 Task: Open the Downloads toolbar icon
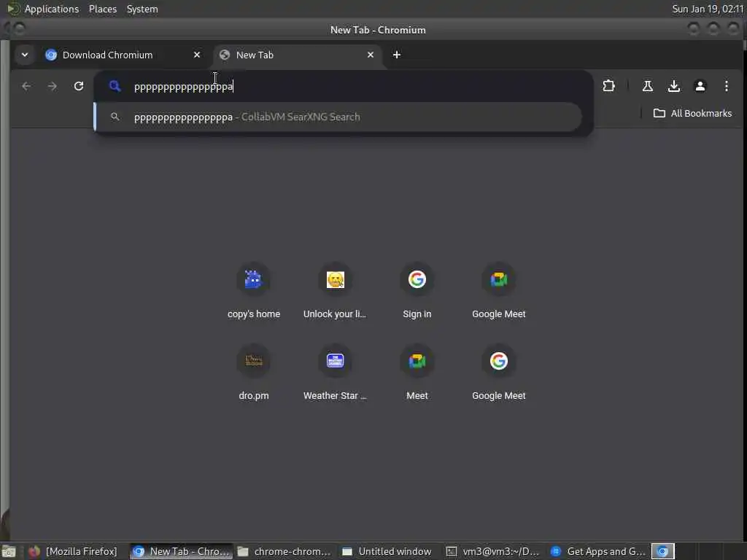pyautogui.click(x=673, y=86)
